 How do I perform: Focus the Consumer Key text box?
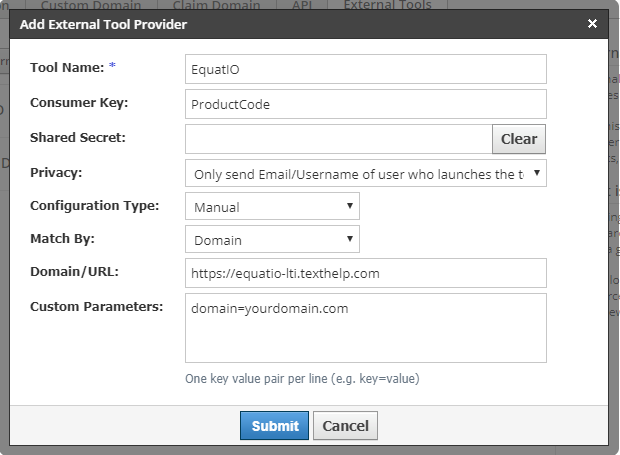pos(366,104)
